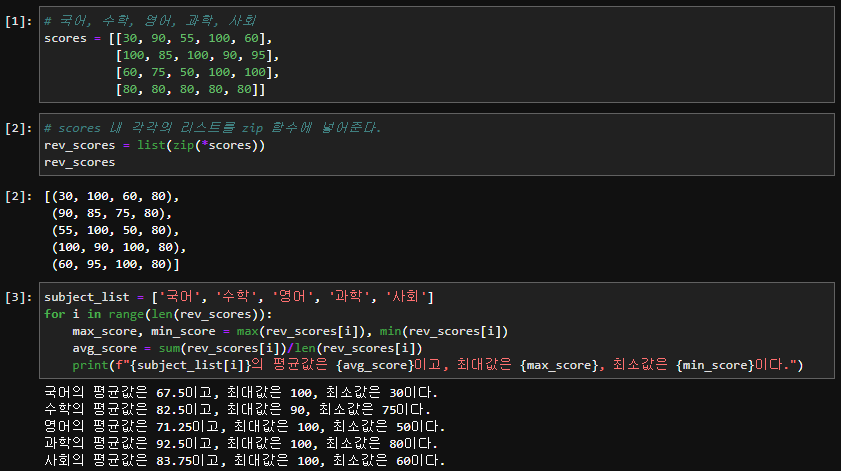Select the code cell containing list(zip(*scores))
This screenshot has width=841, height=471.
pyautogui.click(x=437, y=144)
